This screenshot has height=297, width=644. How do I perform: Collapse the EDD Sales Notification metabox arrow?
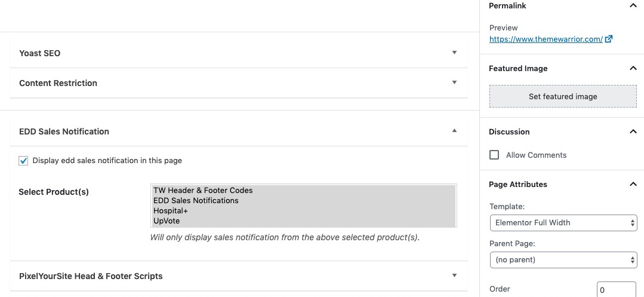tap(454, 131)
